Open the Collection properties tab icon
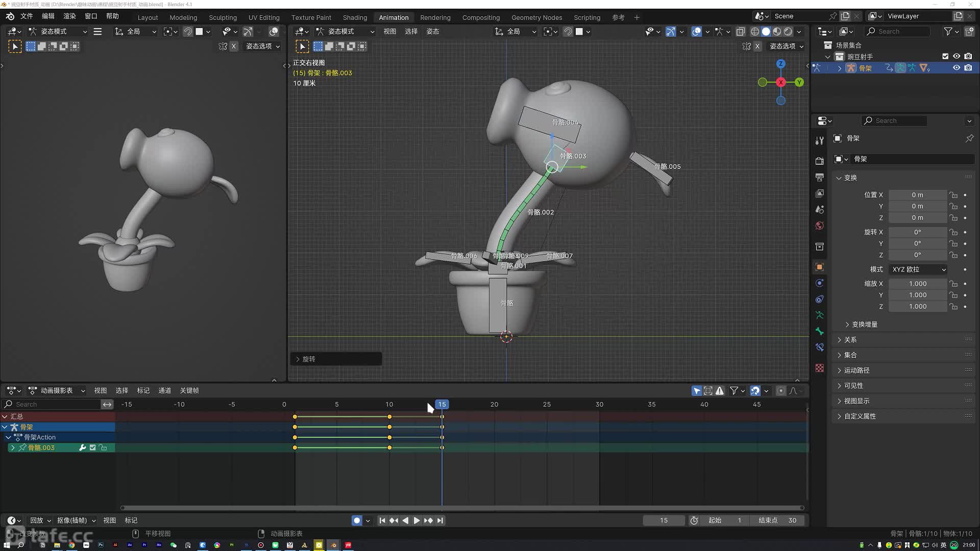 819,247
